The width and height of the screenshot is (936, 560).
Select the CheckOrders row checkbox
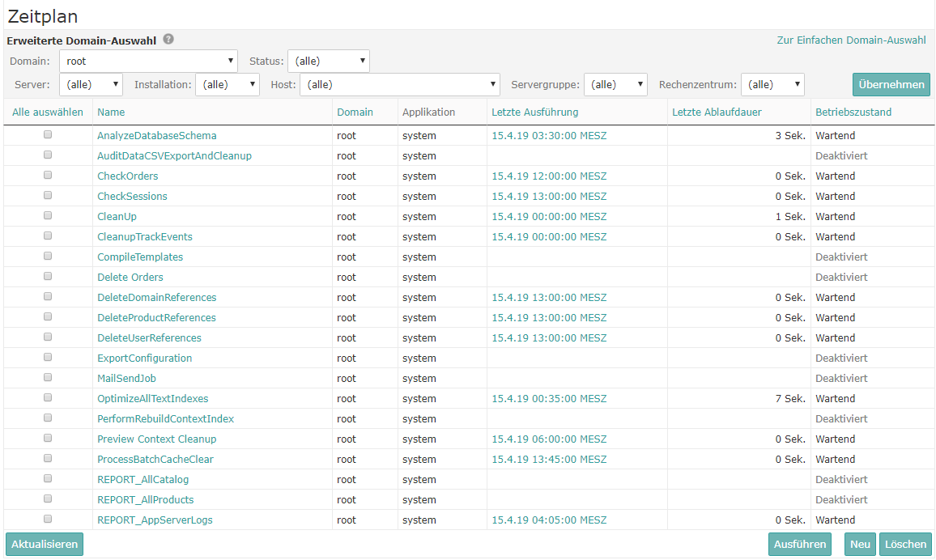[x=48, y=176]
